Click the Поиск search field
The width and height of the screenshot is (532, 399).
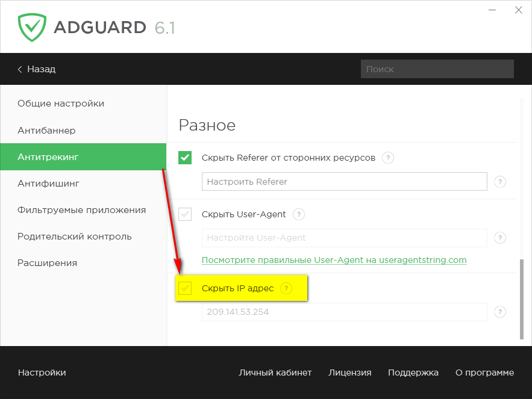(x=437, y=69)
